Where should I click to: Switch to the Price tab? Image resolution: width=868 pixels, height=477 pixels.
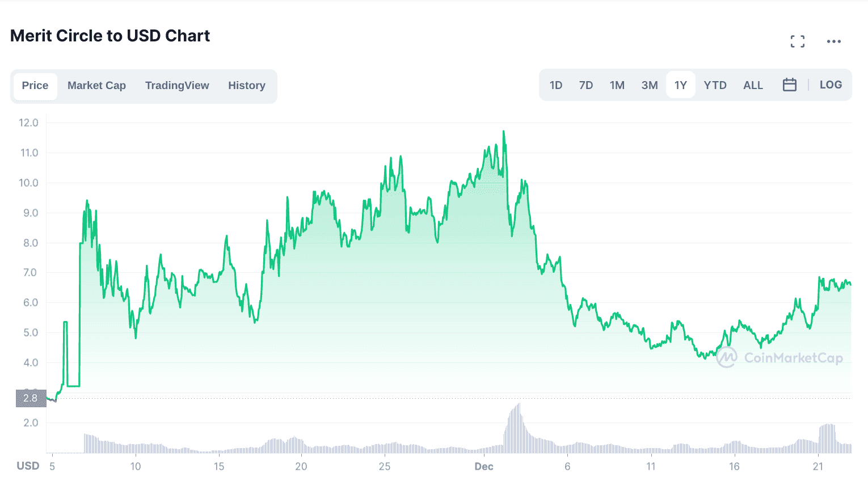click(35, 86)
